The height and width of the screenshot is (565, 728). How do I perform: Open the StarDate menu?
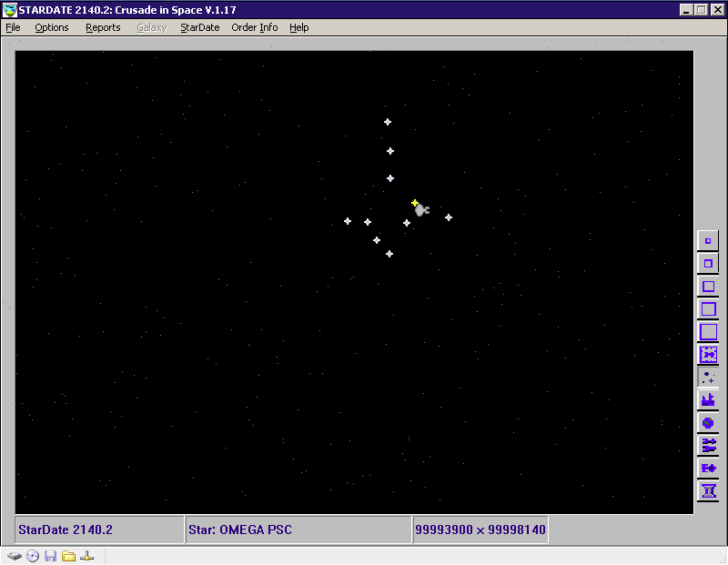pos(199,28)
